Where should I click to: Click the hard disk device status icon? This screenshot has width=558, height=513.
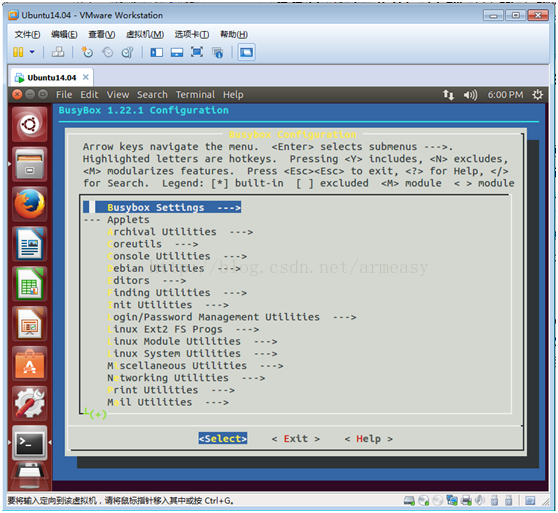410,501
